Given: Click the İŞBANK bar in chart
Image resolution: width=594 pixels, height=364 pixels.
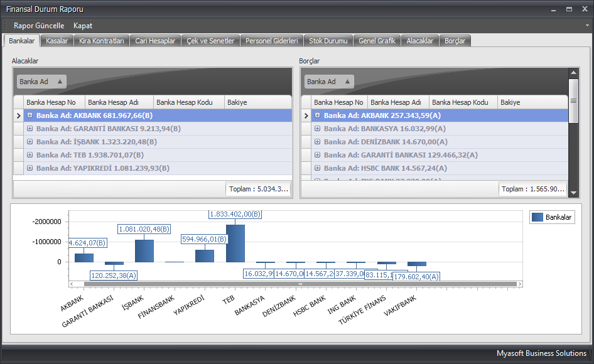Looking at the screenshot, I should (144, 251).
